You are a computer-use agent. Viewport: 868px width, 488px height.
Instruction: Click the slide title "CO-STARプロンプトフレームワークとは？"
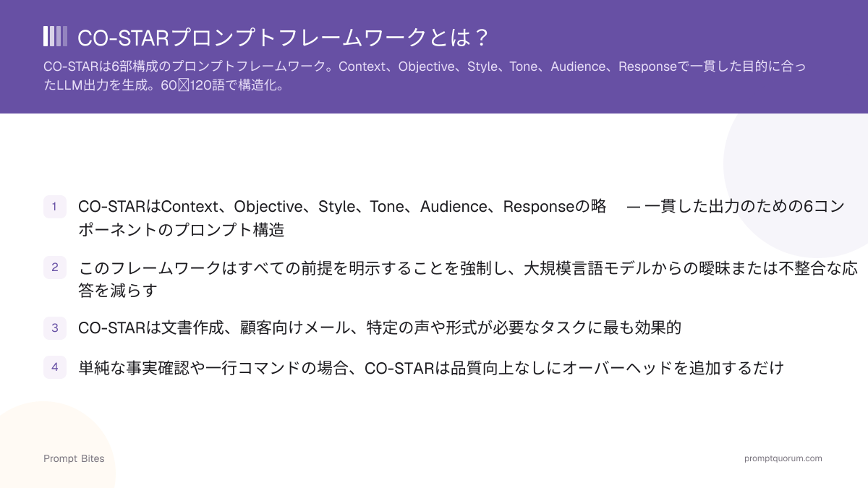pyautogui.click(x=282, y=38)
